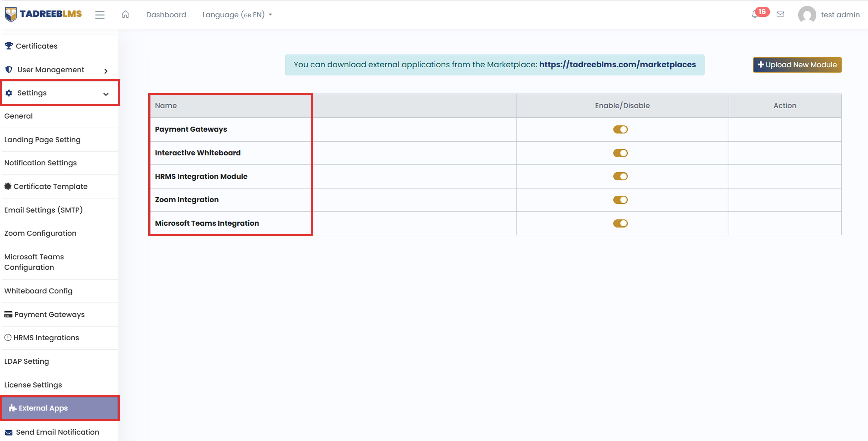Open Notification Settings
This screenshot has height=441, width=868.
[x=40, y=163]
